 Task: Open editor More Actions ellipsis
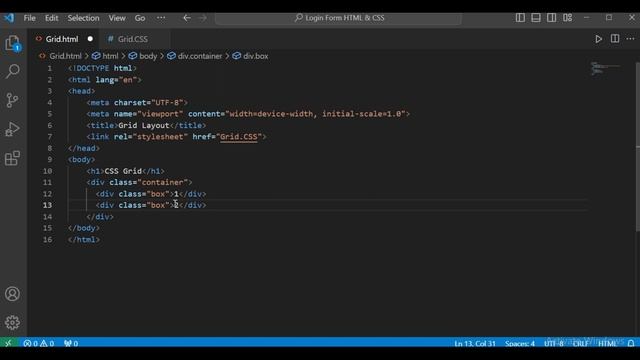point(631,39)
